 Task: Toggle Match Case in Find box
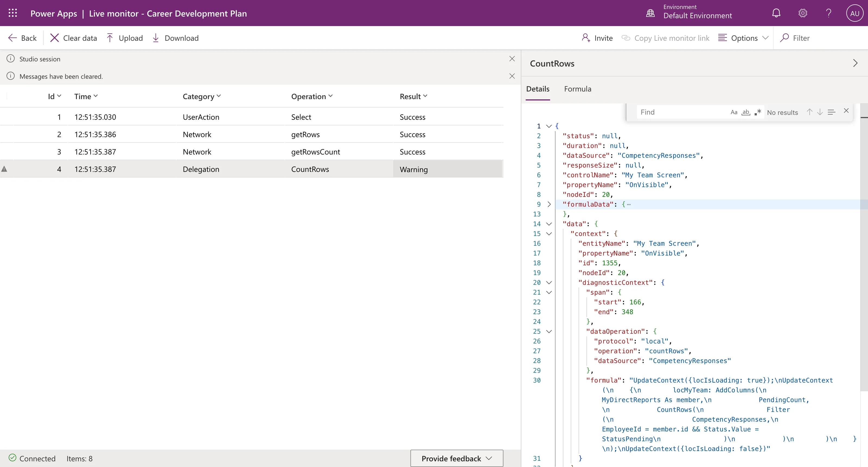(734, 112)
